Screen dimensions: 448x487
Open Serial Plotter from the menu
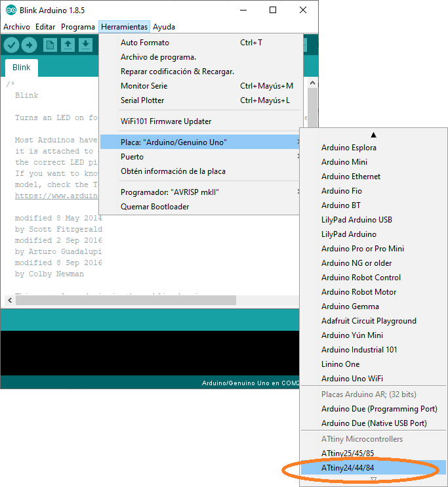point(201,100)
